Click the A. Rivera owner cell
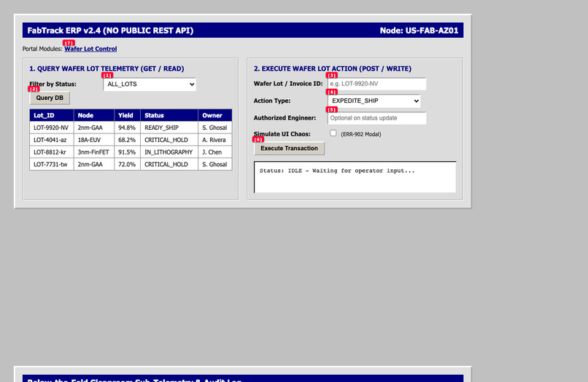Screen dimensions: 588x382 (215, 140)
